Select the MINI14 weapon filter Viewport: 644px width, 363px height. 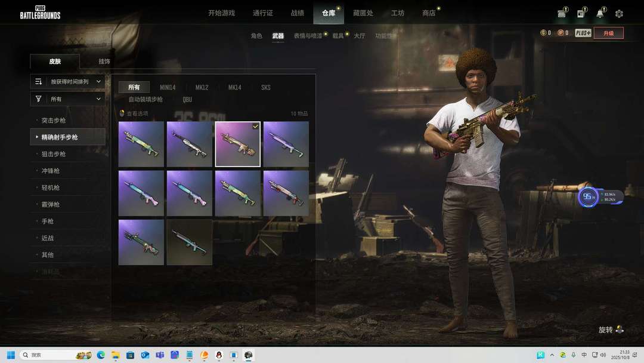pyautogui.click(x=169, y=87)
